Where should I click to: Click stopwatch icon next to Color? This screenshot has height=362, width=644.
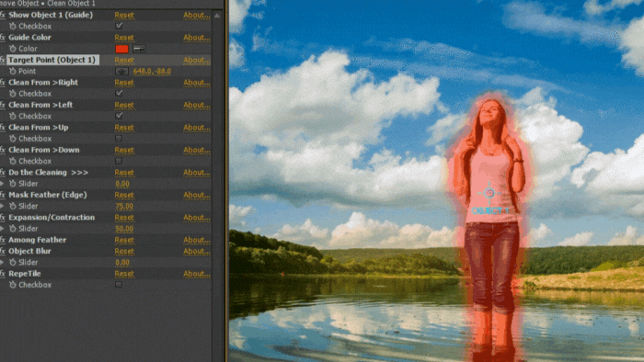(13, 49)
